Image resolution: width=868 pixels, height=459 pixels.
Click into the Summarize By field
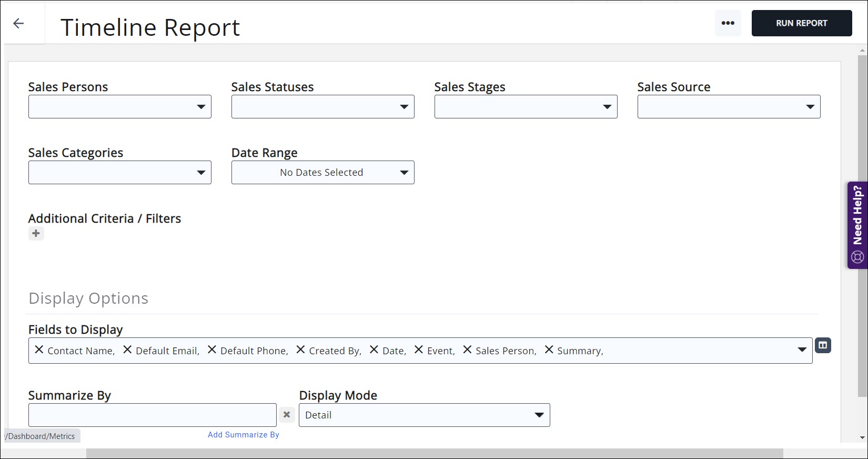pyautogui.click(x=152, y=415)
